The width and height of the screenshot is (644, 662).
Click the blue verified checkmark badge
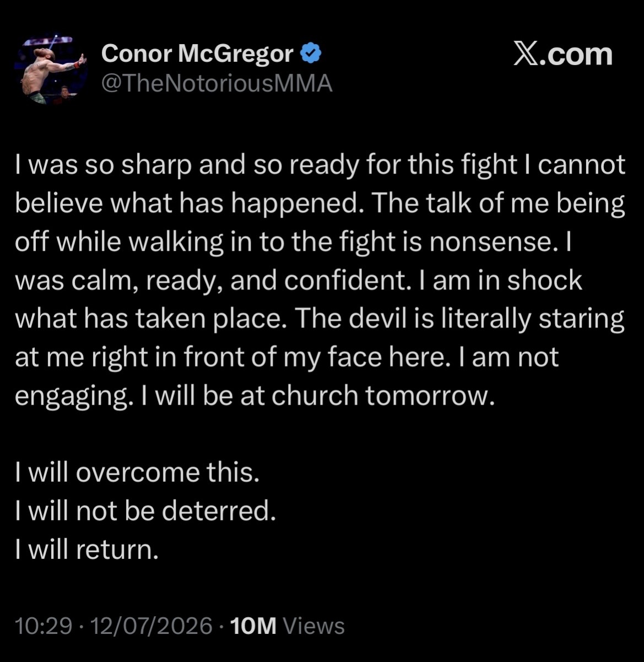(x=311, y=53)
